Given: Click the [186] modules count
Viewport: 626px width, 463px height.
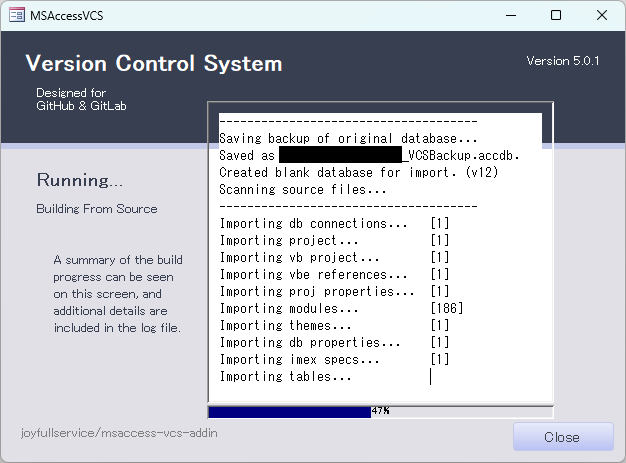Looking at the screenshot, I should point(447,309).
